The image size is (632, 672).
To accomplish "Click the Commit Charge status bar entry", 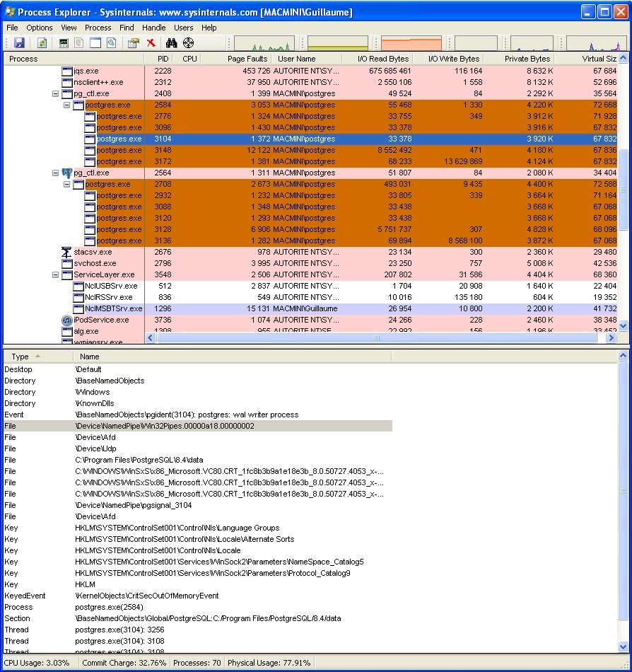I will pos(124,663).
